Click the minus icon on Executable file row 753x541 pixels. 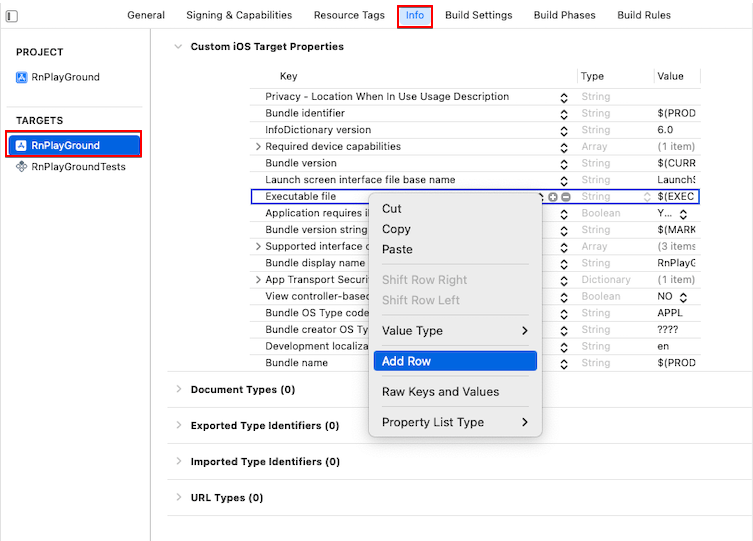pos(566,197)
